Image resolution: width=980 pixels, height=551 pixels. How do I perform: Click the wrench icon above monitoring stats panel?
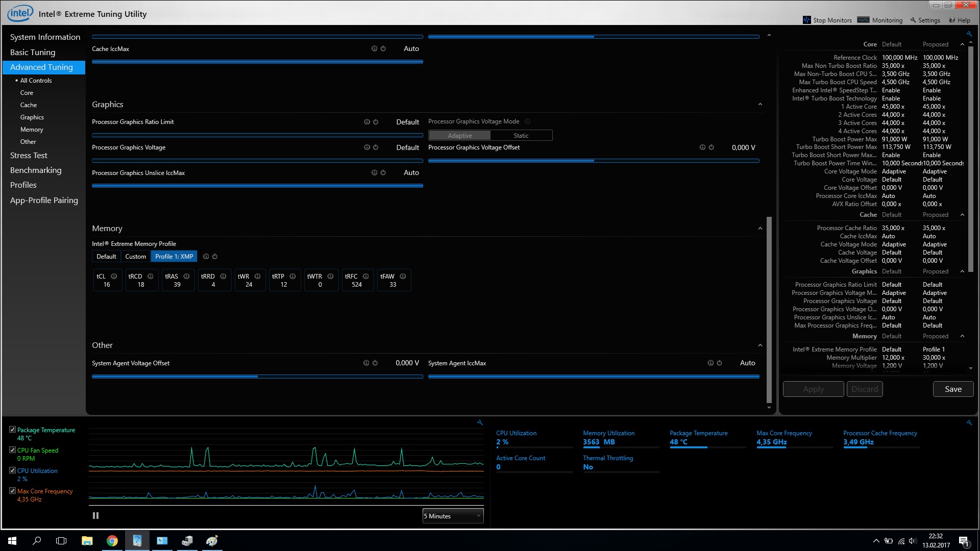point(969,422)
